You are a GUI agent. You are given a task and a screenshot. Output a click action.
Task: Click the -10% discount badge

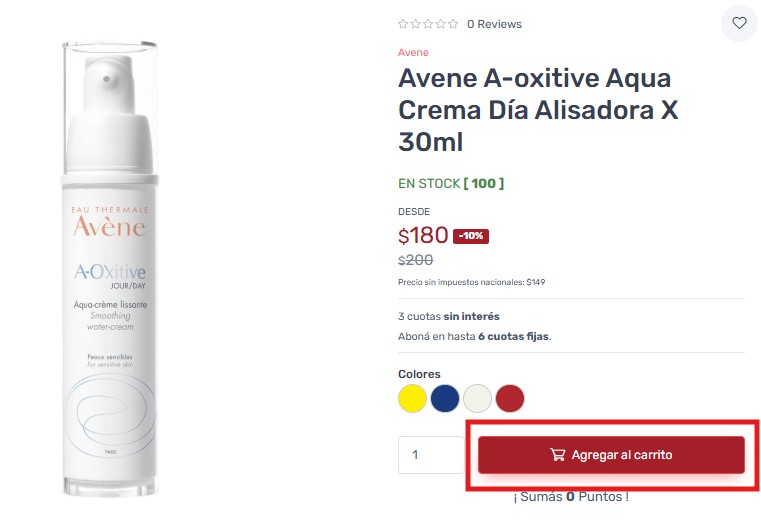pyautogui.click(x=471, y=236)
